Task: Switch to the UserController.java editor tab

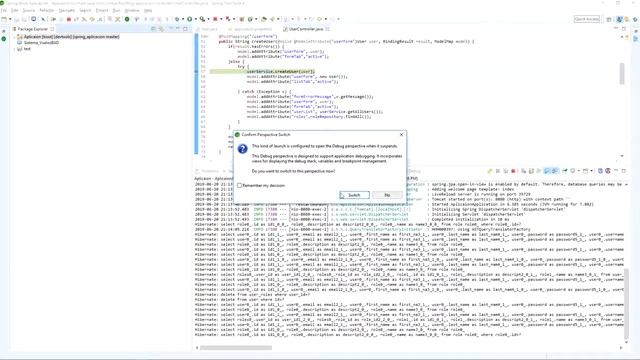Action: click(306, 29)
